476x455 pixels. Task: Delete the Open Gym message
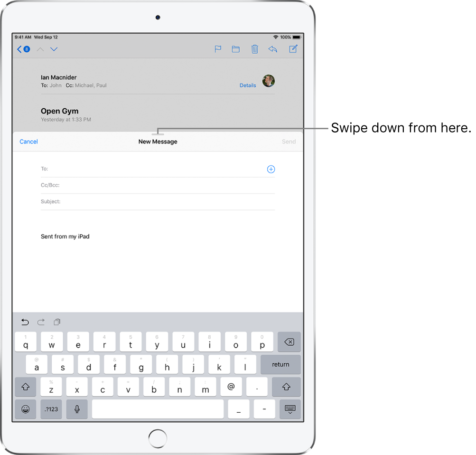click(255, 49)
